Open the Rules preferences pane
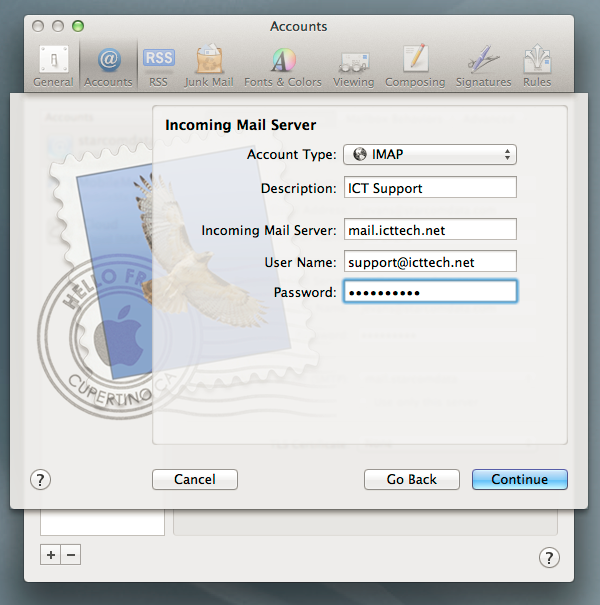The height and width of the screenshot is (605, 600). pos(537,66)
